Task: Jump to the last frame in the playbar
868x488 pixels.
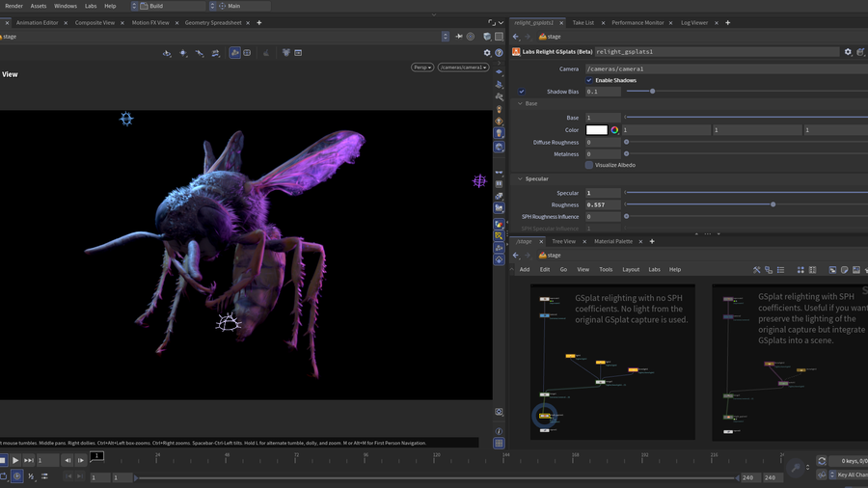Action: pos(28,460)
